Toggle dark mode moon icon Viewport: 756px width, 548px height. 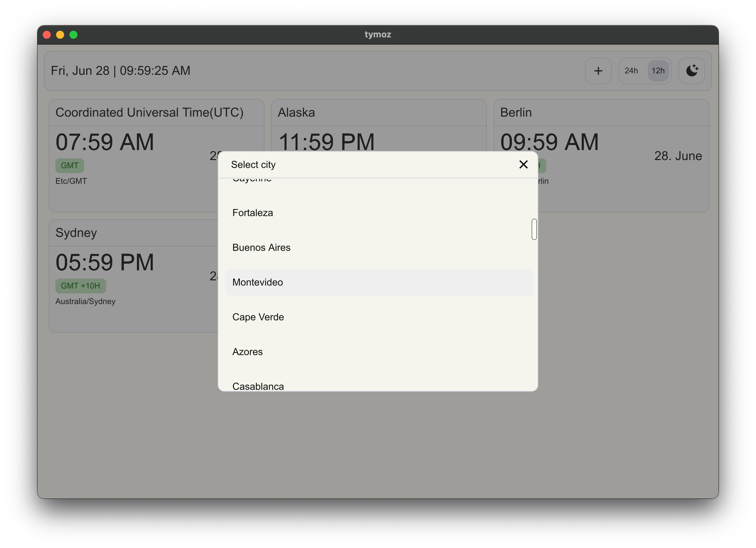692,71
